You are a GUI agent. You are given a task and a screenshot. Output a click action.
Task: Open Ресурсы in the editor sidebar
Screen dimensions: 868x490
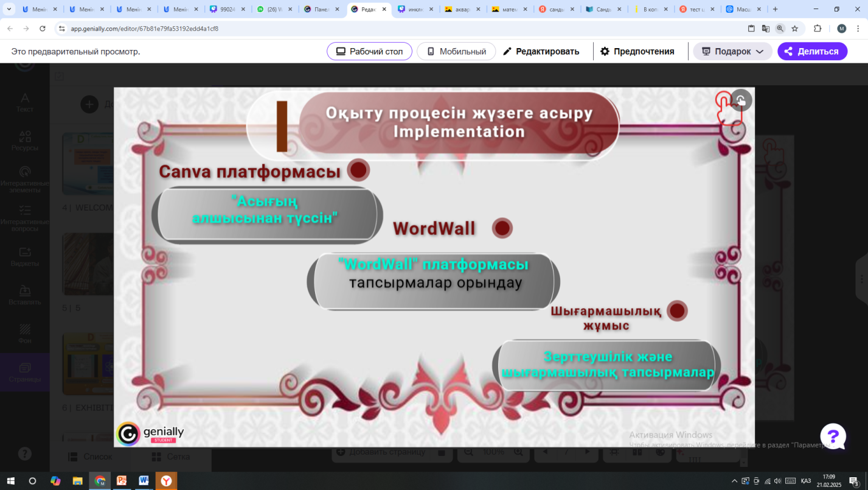(x=25, y=141)
